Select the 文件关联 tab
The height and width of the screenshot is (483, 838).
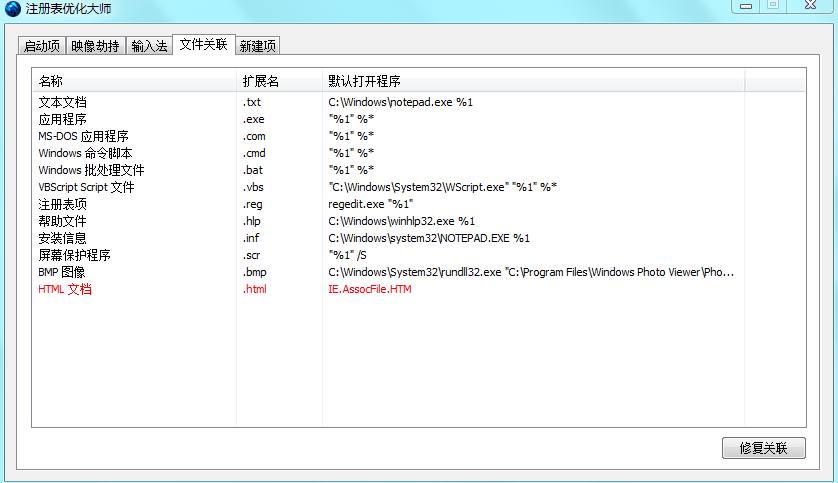coord(204,44)
